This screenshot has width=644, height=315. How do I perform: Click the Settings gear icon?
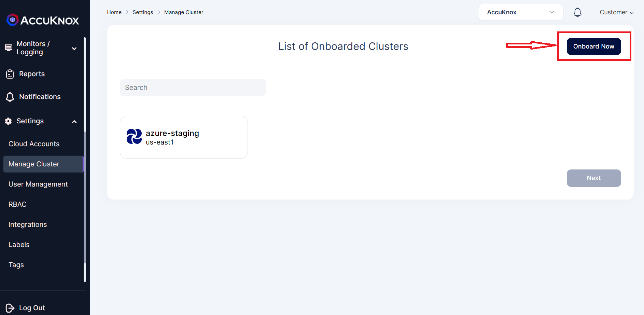tap(9, 121)
